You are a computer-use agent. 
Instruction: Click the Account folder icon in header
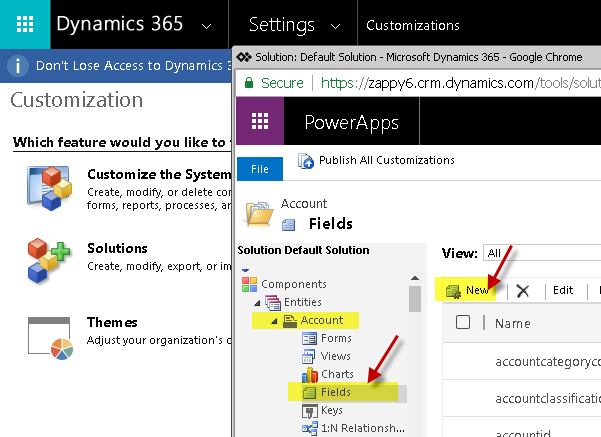coord(259,214)
